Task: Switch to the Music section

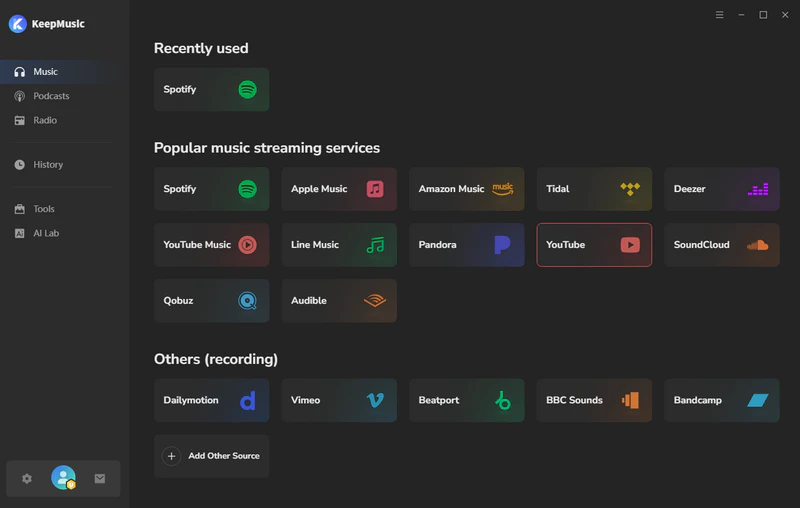Action: coord(45,72)
